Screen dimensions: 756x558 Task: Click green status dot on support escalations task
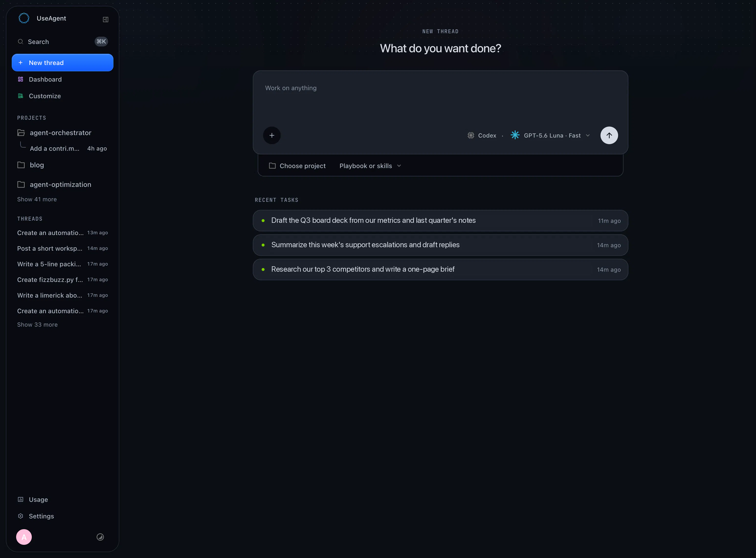[x=263, y=245]
